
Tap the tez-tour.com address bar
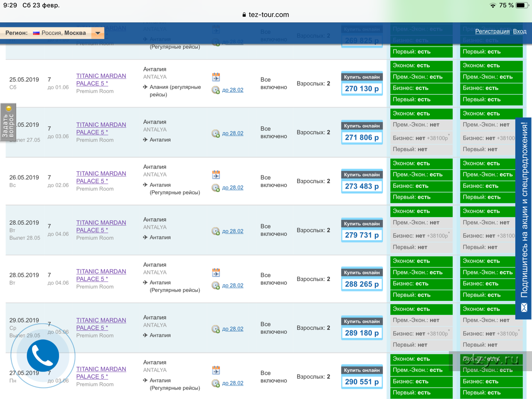click(266, 15)
